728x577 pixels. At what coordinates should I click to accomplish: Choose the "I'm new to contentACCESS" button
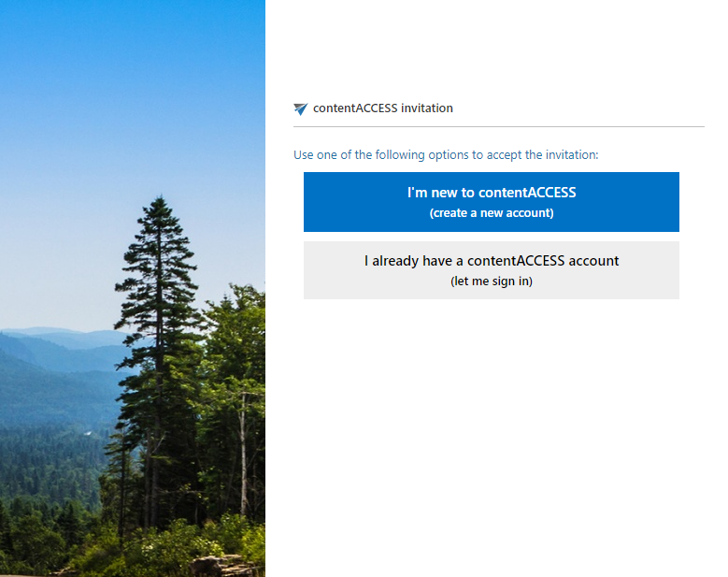coord(492,202)
